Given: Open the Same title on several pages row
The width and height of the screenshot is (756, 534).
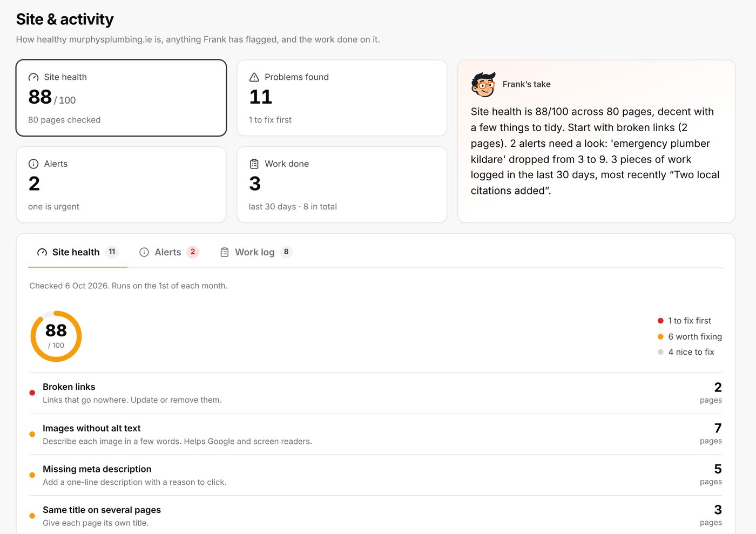Looking at the screenshot, I should (x=375, y=516).
